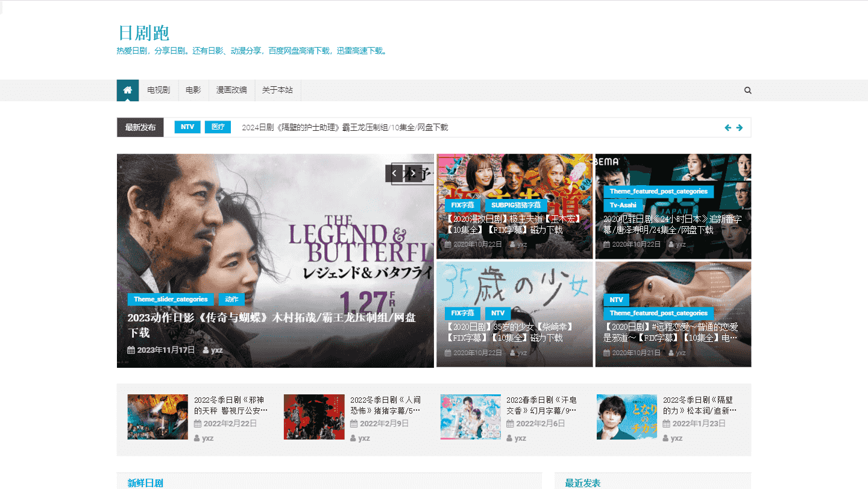Screen dimensions: 868x489
Task: Open the 关于本站 page
Action: coord(277,90)
